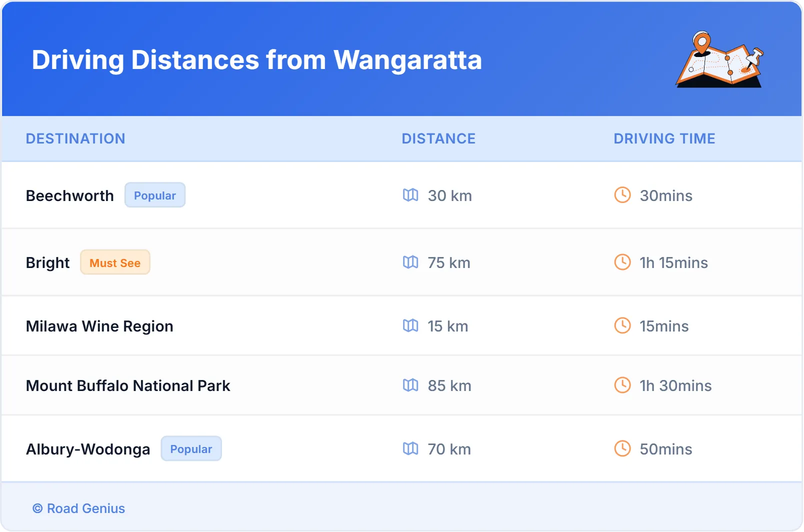Click the clock icon next to 1h 30mins
Screen dimensions: 804x532
[622, 385]
